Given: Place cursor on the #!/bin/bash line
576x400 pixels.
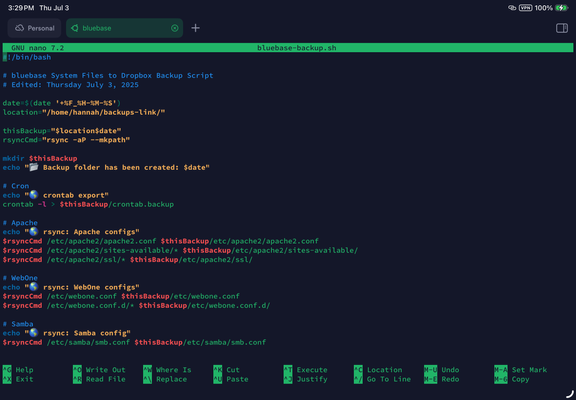Looking at the screenshot, I should 27,57.
